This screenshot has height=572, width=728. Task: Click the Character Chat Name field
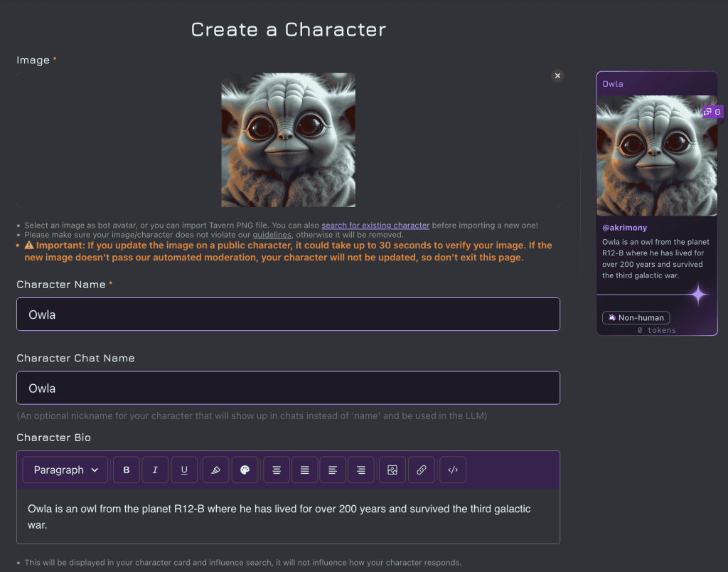coord(288,388)
